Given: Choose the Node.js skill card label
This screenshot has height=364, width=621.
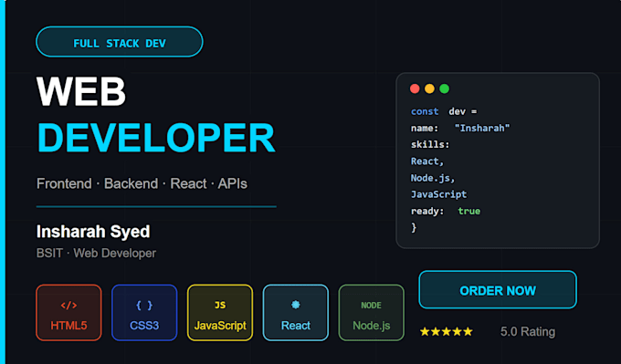Looking at the screenshot, I should [372, 326].
